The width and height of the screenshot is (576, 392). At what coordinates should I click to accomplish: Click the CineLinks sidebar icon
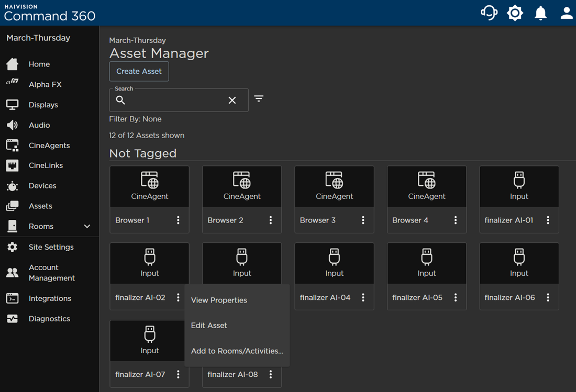click(13, 165)
